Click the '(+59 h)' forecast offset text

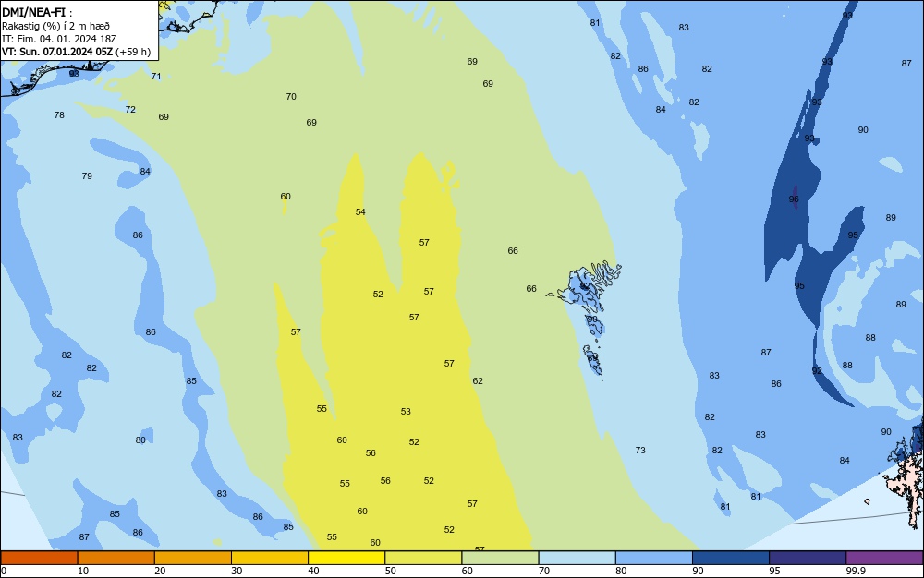click(x=132, y=52)
